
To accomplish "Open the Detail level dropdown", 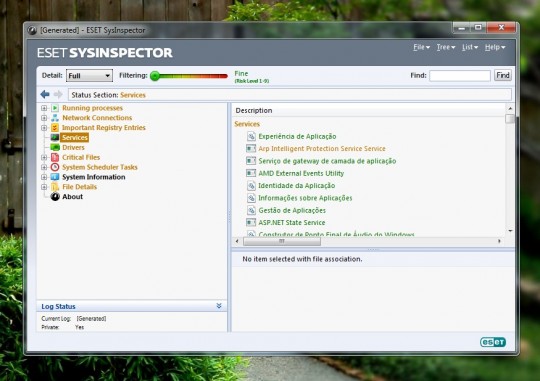I will (89, 75).
